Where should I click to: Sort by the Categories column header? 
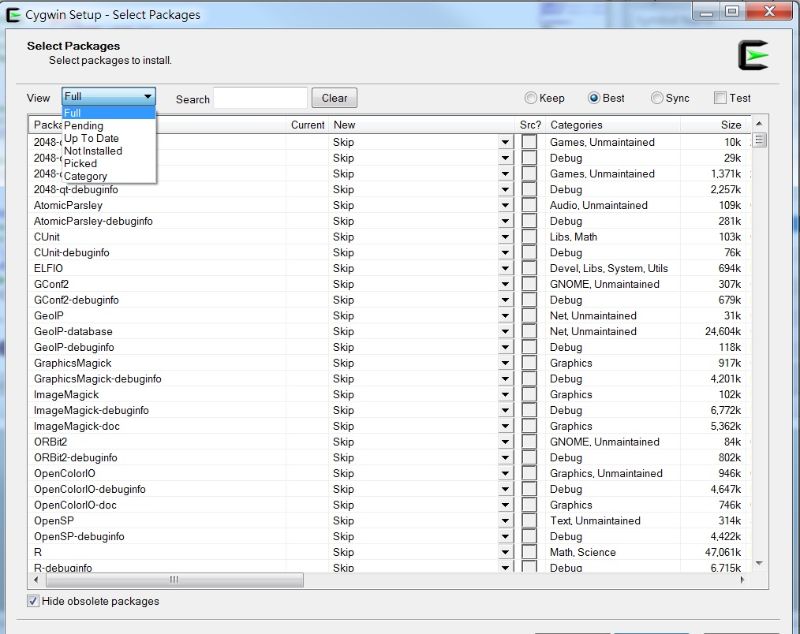612,125
